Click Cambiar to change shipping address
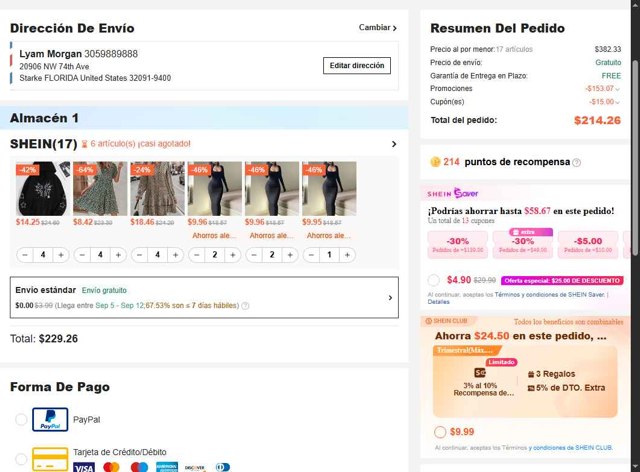 378,28
